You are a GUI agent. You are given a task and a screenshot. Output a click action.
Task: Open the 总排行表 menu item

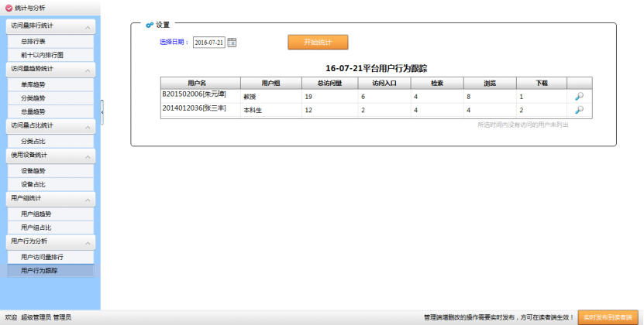pyautogui.click(x=33, y=41)
